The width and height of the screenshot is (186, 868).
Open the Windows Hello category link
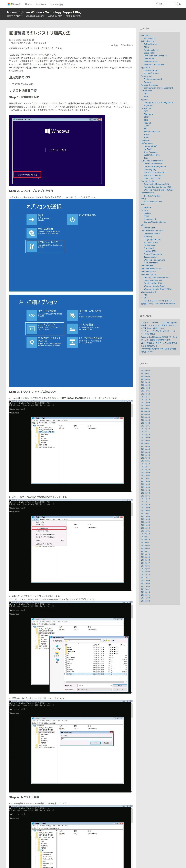click(150, 62)
